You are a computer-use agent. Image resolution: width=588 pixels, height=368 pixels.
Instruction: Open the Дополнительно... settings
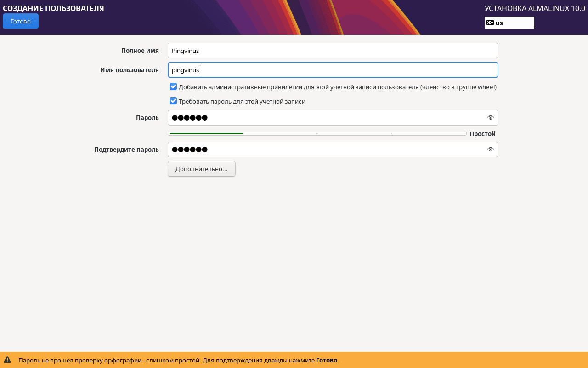pyautogui.click(x=202, y=169)
